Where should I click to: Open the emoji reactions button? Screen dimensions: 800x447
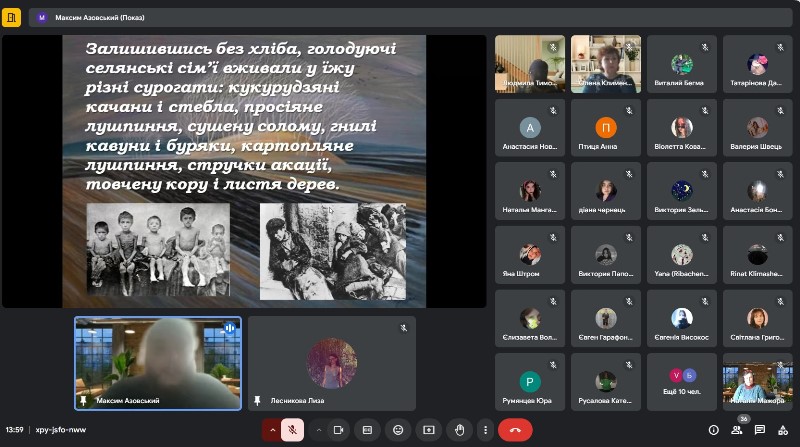click(398, 430)
